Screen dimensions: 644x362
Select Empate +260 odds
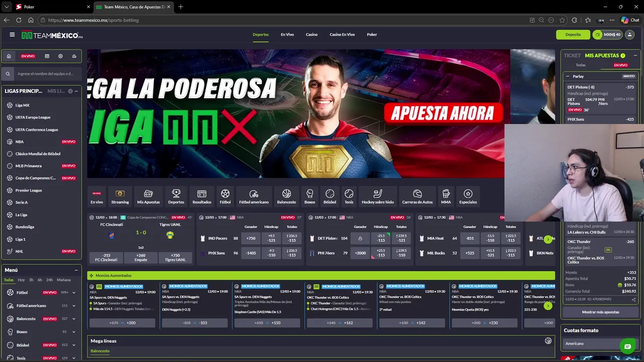[141, 257]
